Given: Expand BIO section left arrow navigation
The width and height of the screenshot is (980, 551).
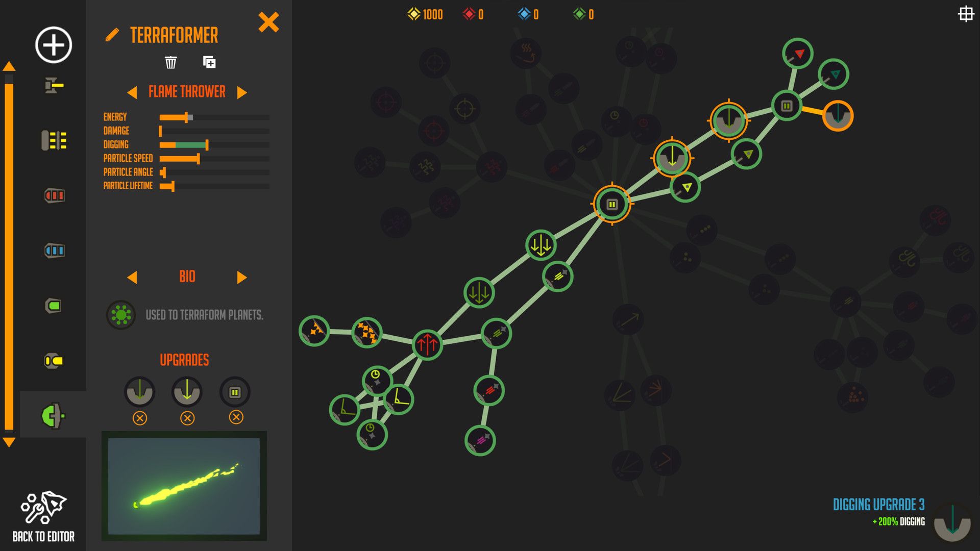Looking at the screenshot, I should pyautogui.click(x=133, y=277).
